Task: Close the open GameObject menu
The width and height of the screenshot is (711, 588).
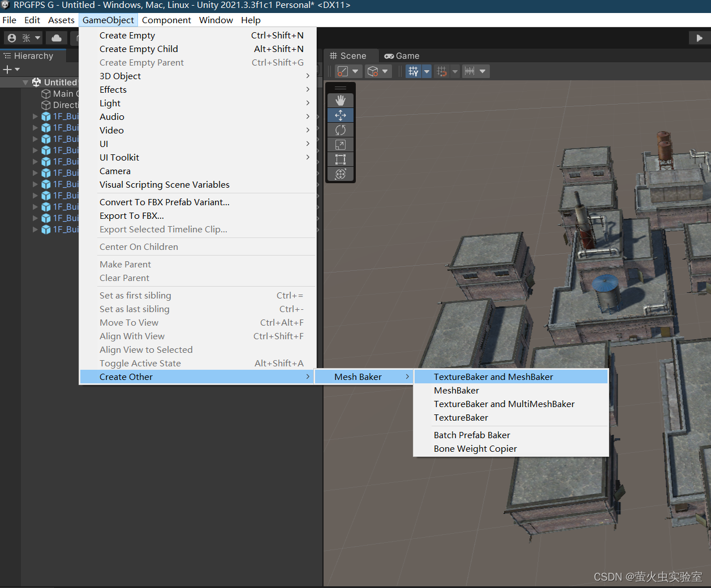Action: (108, 20)
